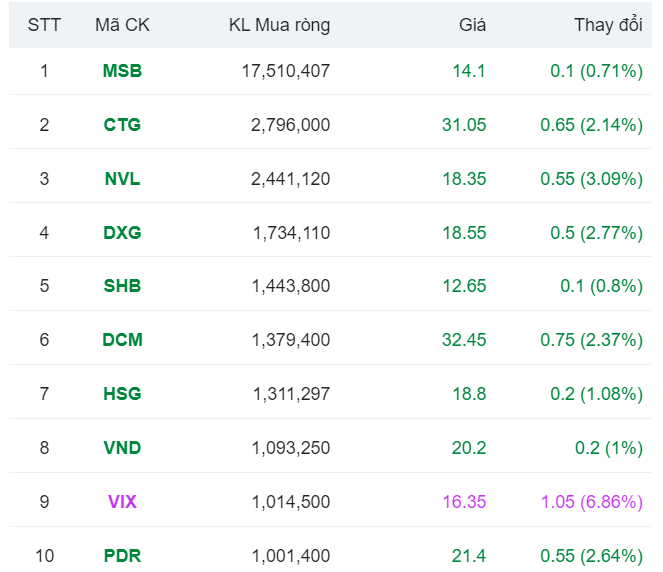This screenshot has height=572, width=663.
Task: Click the Giá column header
Action: coord(472,25)
